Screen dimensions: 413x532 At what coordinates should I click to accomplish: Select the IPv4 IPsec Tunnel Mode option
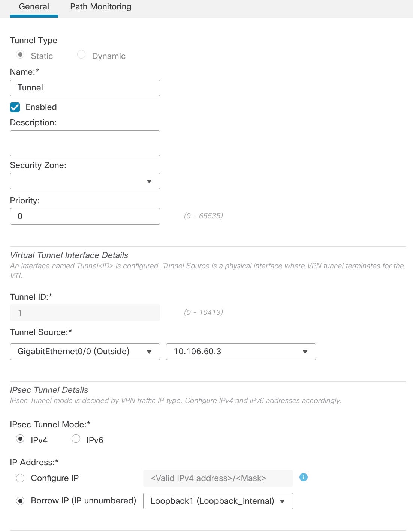[21, 438]
